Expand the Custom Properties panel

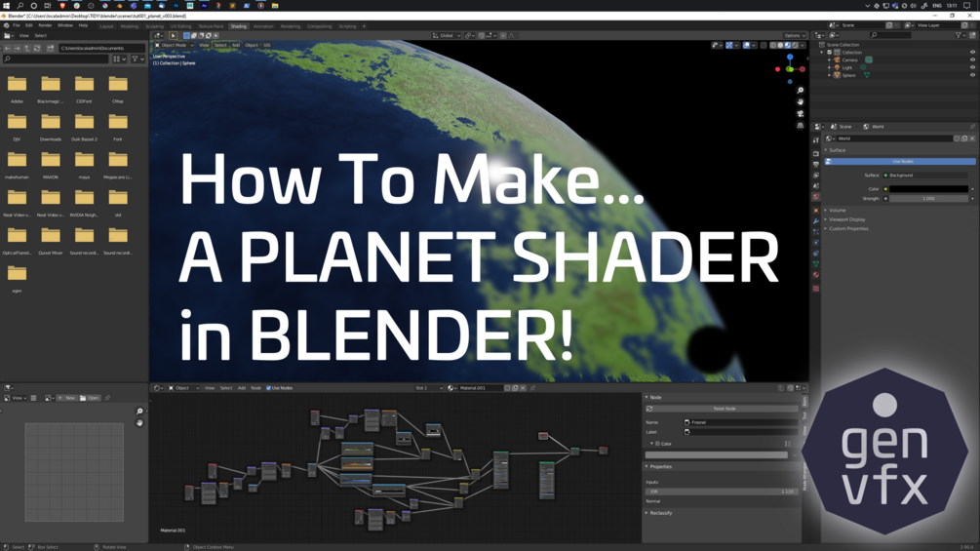point(847,228)
